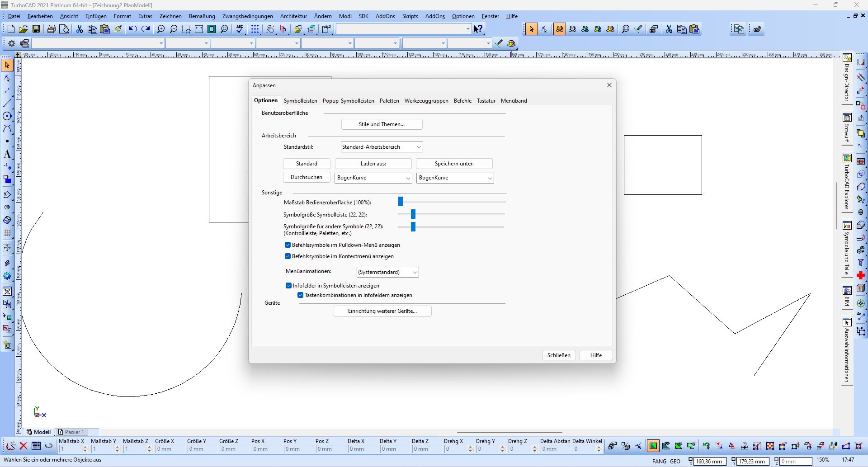Activate the context help arrow-question icon
This screenshot has height=467, width=868.
[478, 29]
